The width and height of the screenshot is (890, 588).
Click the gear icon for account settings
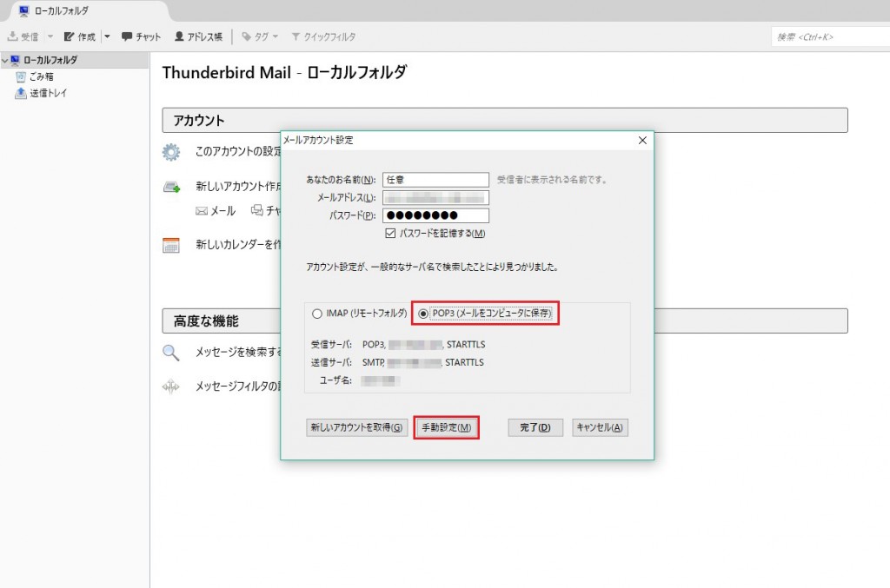tap(171, 152)
